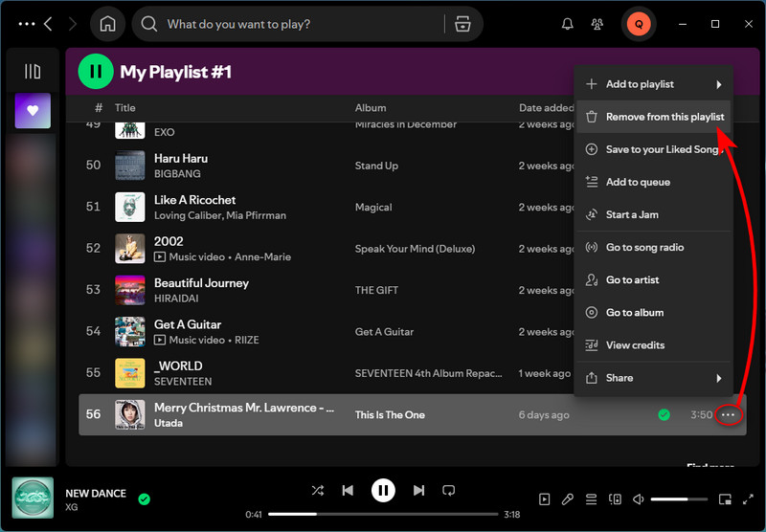766x532 pixels.
Task: Open artist link BIGBANG
Action: point(177,174)
